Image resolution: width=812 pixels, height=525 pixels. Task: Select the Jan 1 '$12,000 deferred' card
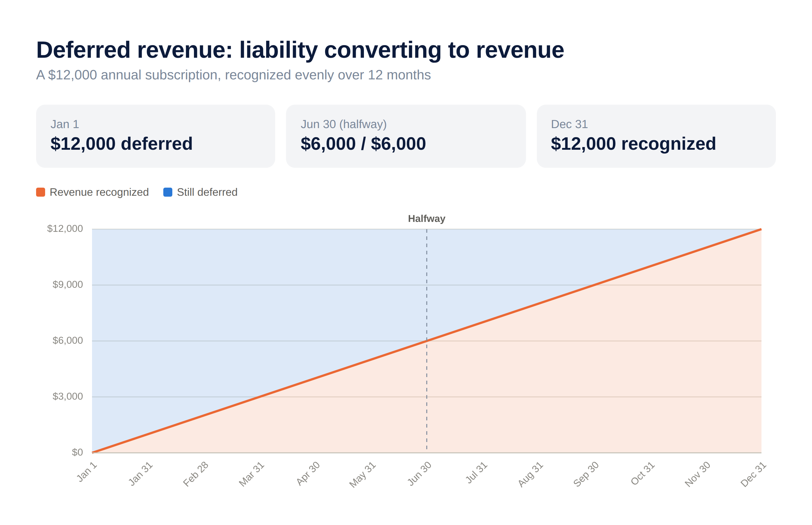(x=155, y=136)
